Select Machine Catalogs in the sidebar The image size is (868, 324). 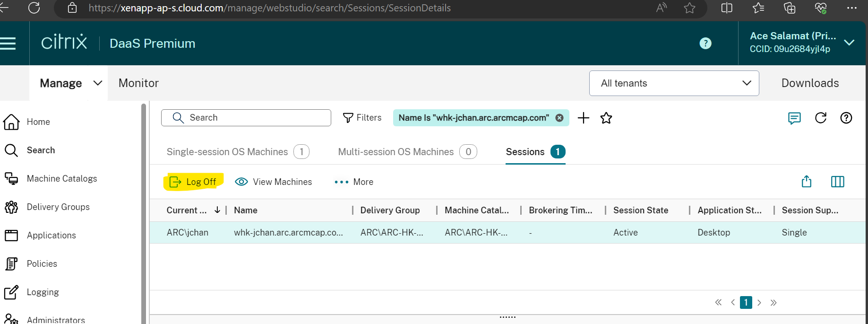coord(61,178)
